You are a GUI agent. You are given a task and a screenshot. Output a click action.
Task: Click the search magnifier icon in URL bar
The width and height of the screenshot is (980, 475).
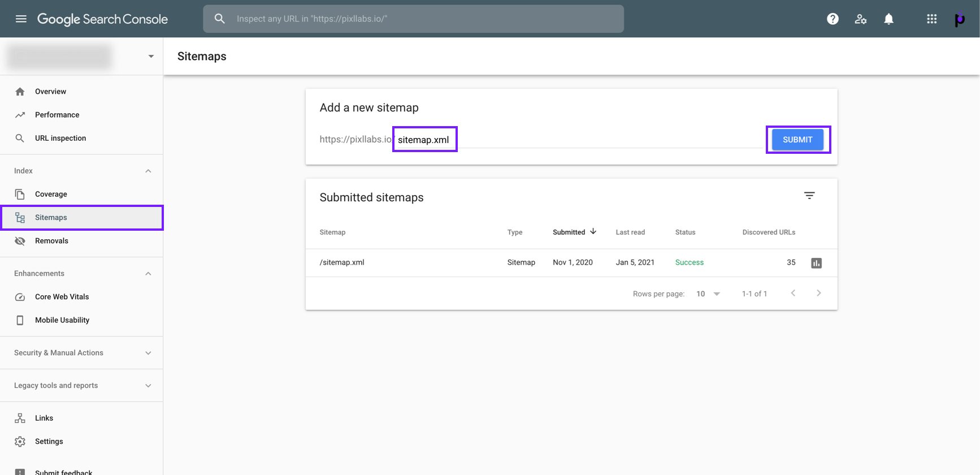pyautogui.click(x=220, y=19)
